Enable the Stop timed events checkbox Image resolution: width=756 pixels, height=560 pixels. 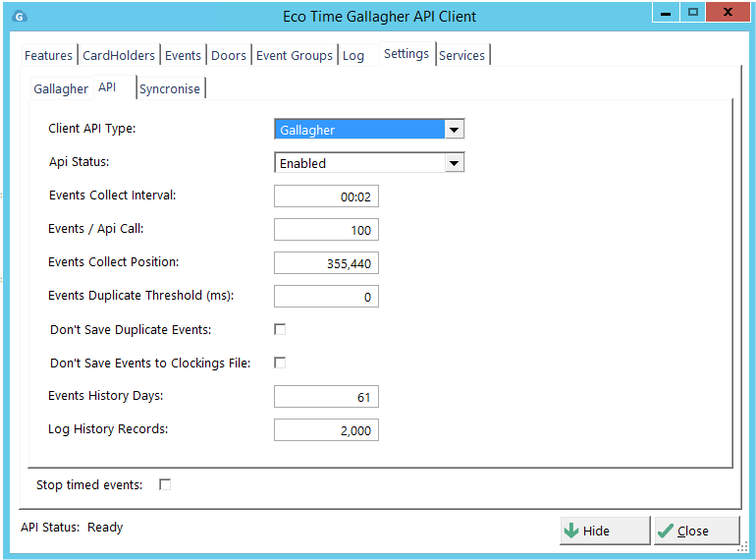165,484
